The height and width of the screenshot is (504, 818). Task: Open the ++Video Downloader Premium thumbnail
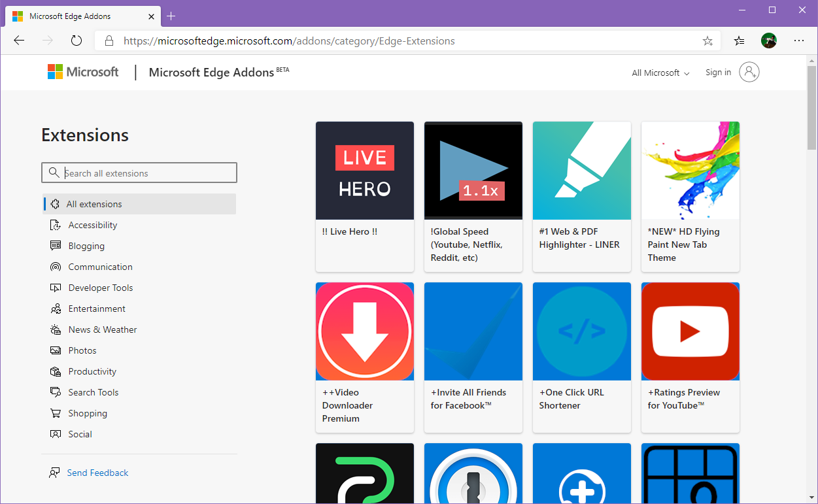[365, 331]
